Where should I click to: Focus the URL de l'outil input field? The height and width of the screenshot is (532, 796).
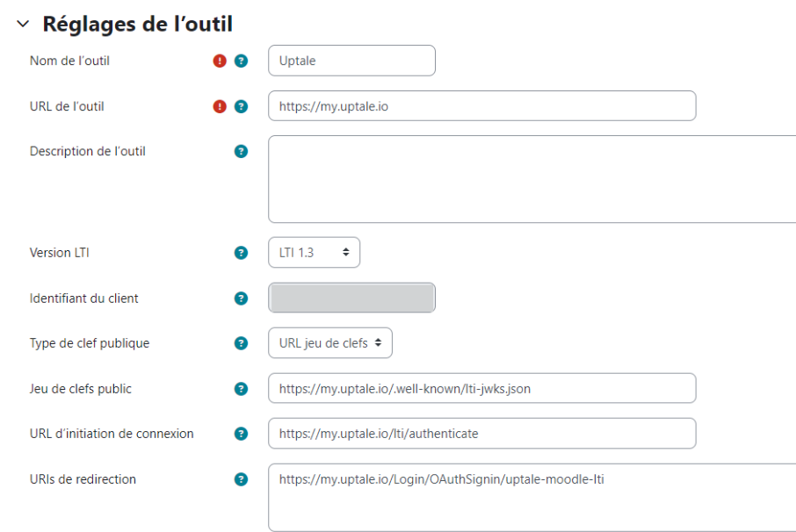481,106
